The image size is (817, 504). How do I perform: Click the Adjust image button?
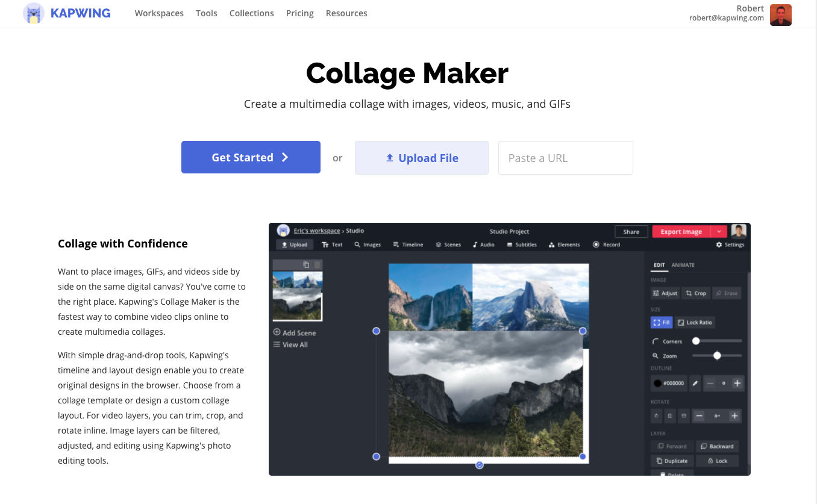[665, 293]
